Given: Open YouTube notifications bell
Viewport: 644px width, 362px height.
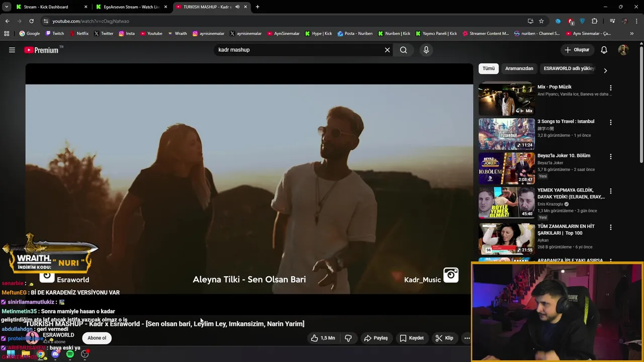Looking at the screenshot, I should coord(604,50).
